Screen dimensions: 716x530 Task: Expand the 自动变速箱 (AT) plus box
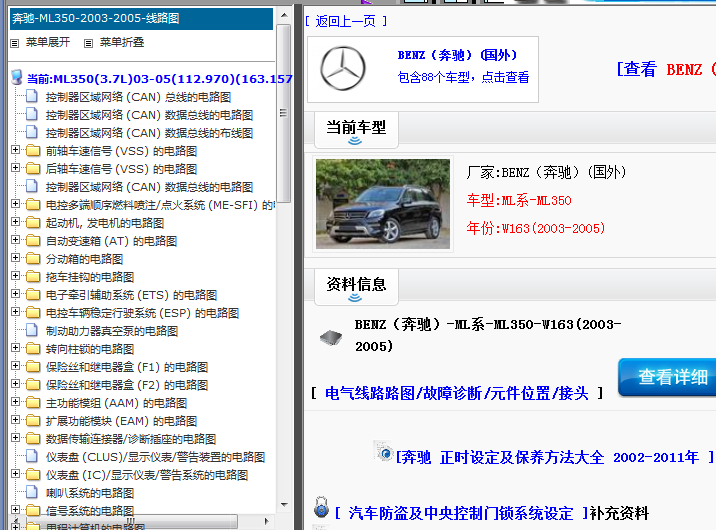(16, 240)
